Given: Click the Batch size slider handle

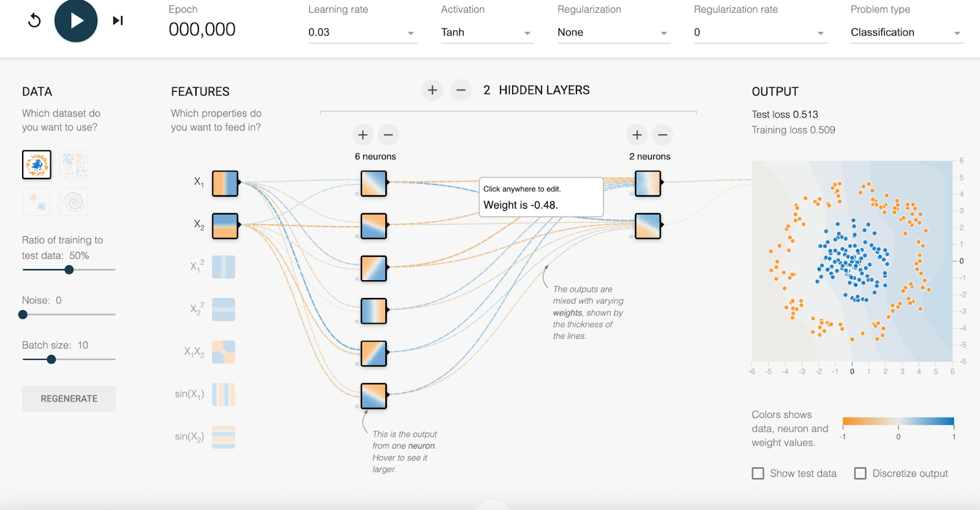Looking at the screenshot, I should click(x=51, y=359).
